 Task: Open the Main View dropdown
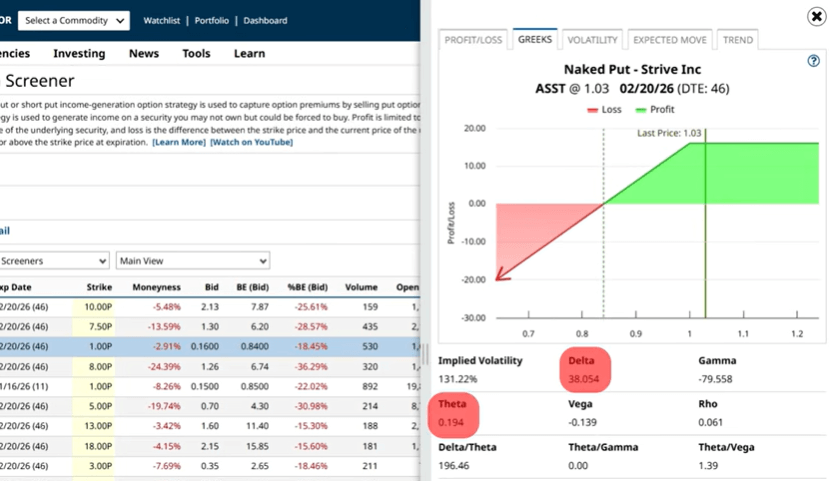pyautogui.click(x=193, y=261)
